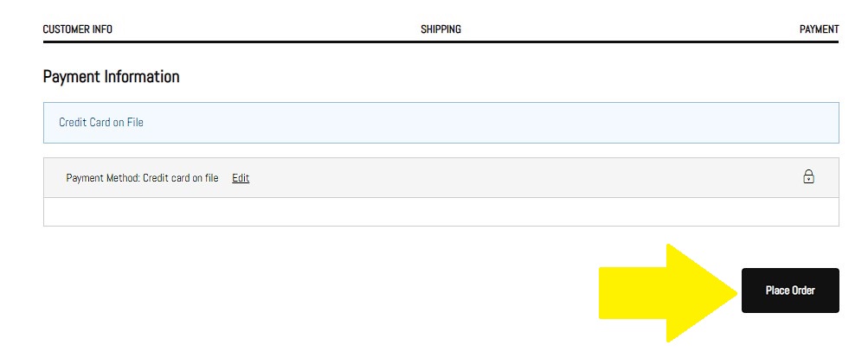Select the Payment step label

click(819, 29)
